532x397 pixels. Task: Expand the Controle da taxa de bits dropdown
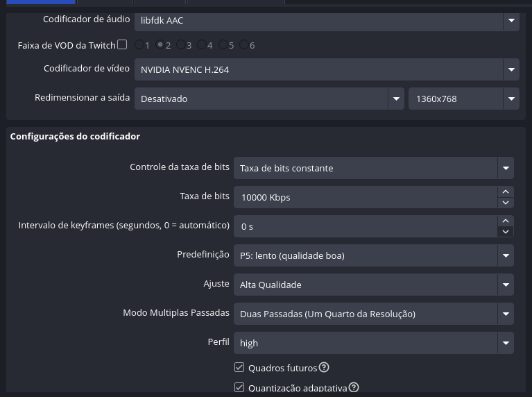506,168
